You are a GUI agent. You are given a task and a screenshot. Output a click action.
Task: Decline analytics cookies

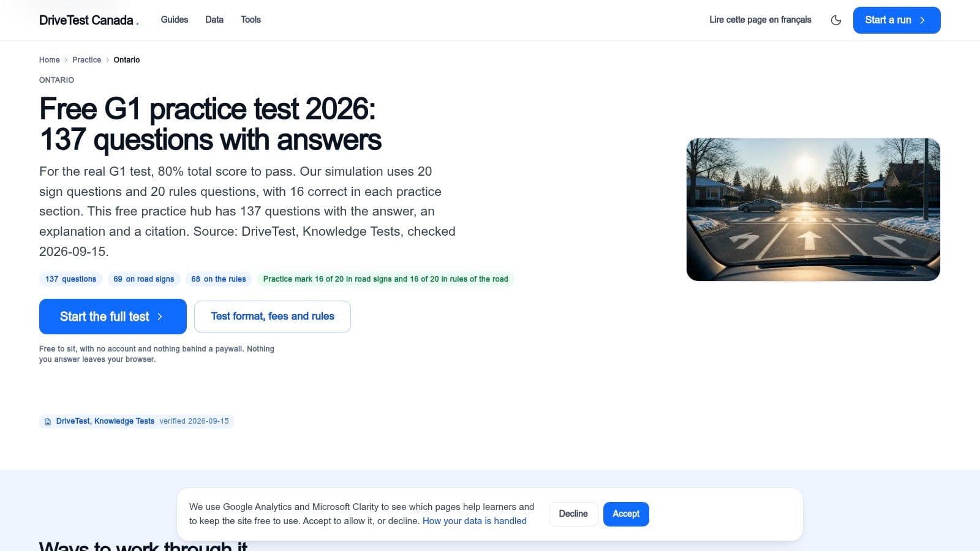(573, 514)
